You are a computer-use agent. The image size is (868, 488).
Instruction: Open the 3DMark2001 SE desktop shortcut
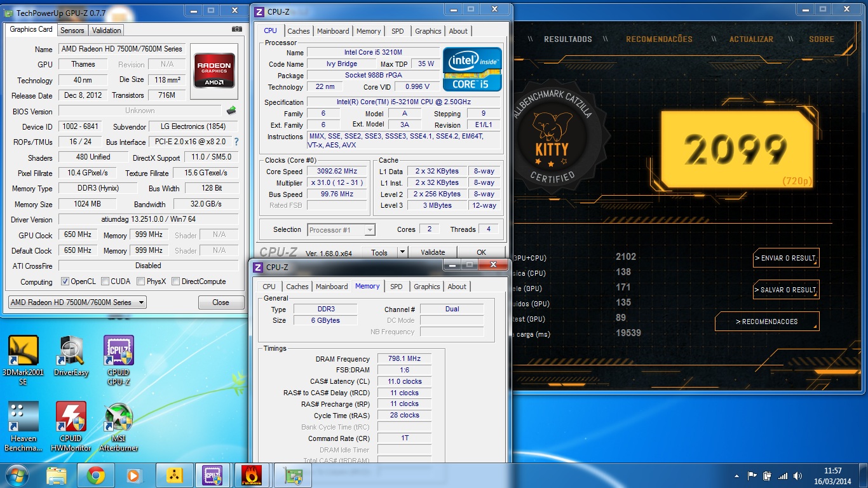(24, 360)
